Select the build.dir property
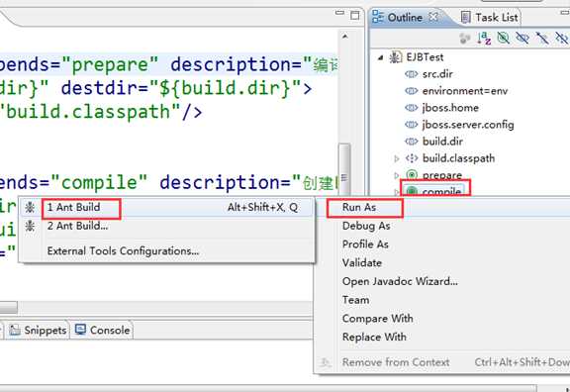 [442, 142]
